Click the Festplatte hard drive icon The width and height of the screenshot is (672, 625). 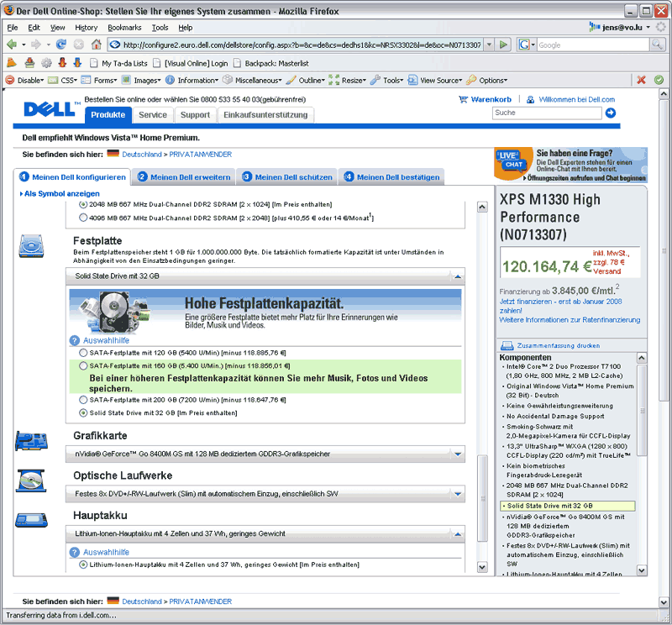[32, 245]
